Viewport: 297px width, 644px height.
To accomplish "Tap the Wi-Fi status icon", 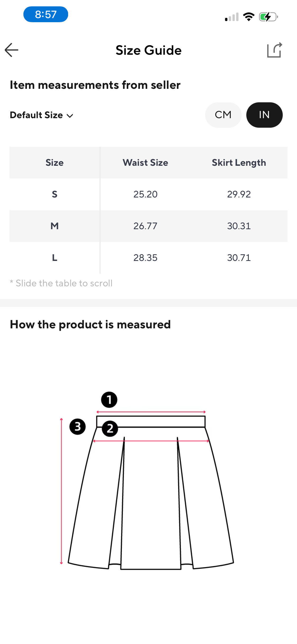I will [x=249, y=17].
